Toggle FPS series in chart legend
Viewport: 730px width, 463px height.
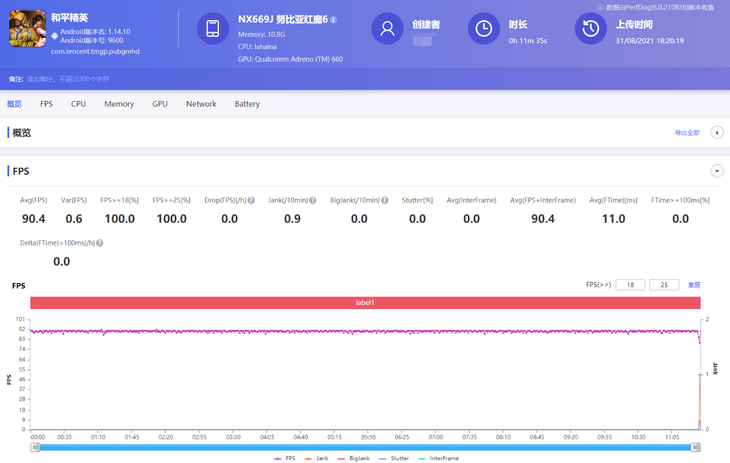pos(284,458)
